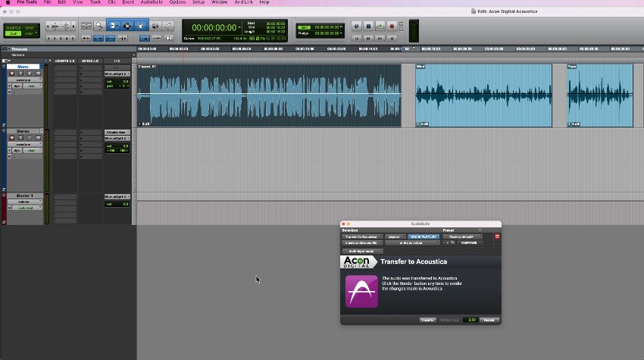Enable Spot edit mode
This screenshot has height=360, width=644.
[x=30, y=28]
